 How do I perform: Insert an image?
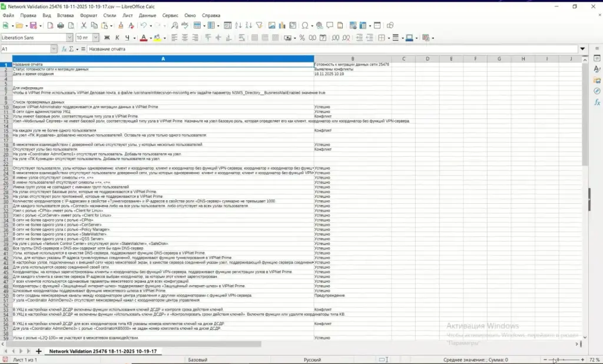click(272, 25)
